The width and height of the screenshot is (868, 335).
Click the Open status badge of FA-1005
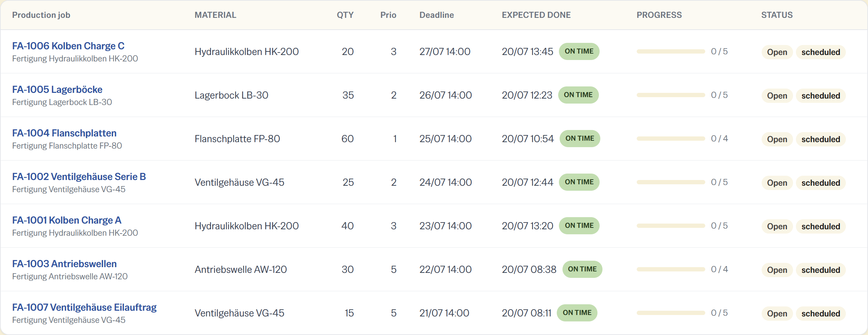(x=777, y=96)
